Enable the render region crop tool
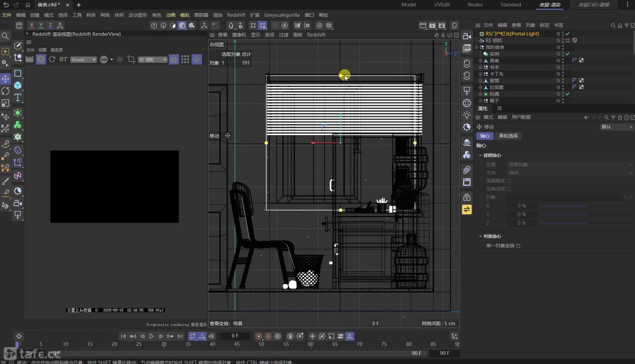635x364 pixels. coord(131,59)
